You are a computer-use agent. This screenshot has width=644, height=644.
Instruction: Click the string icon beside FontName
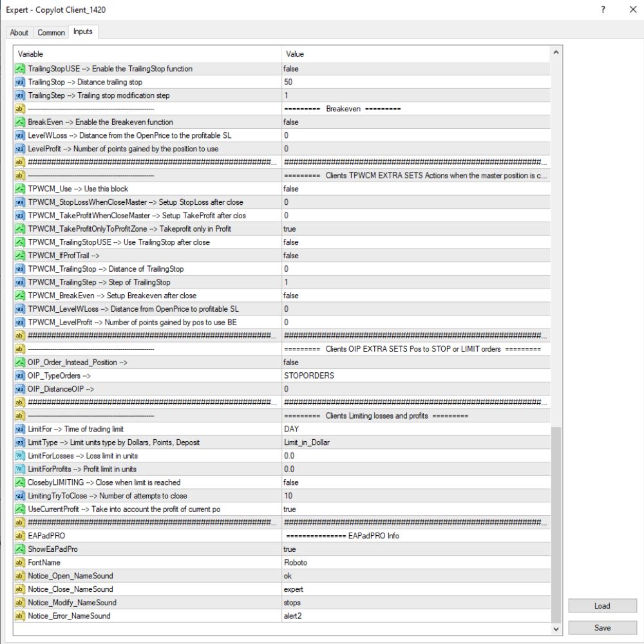tap(20, 563)
